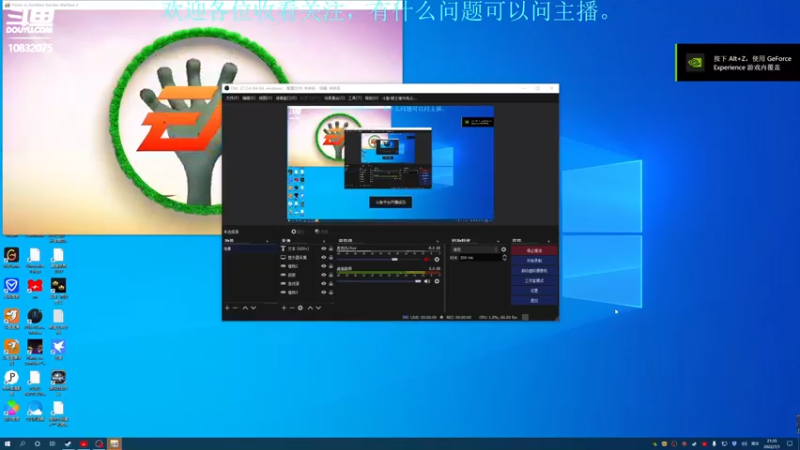
Task: Open 帮助(H) menu in OBS
Action: point(371,98)
